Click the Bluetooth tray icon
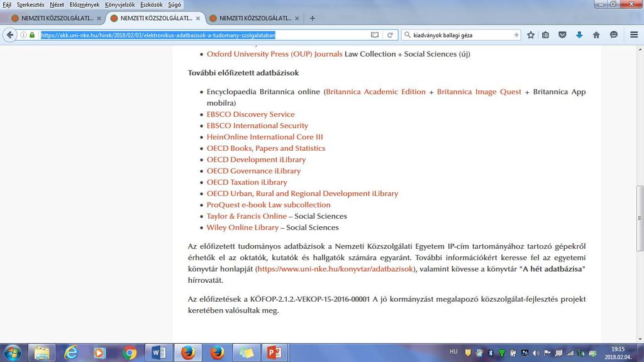The height and width of the screenshot is (362, 644). [491, 353]
